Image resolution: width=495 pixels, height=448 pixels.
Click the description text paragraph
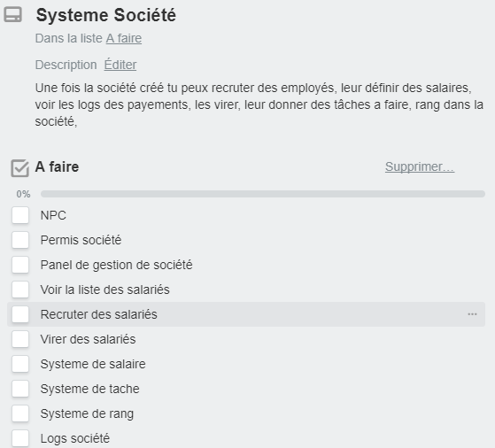point(259,104)
